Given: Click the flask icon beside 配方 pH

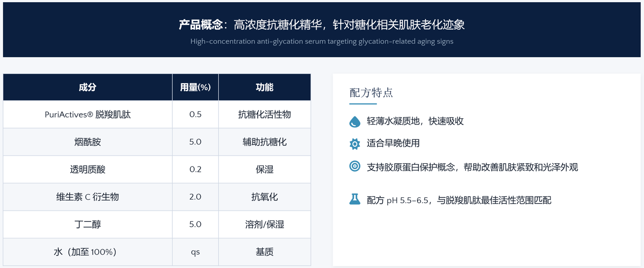Looking at the screenshot, I should click(355, 199).
